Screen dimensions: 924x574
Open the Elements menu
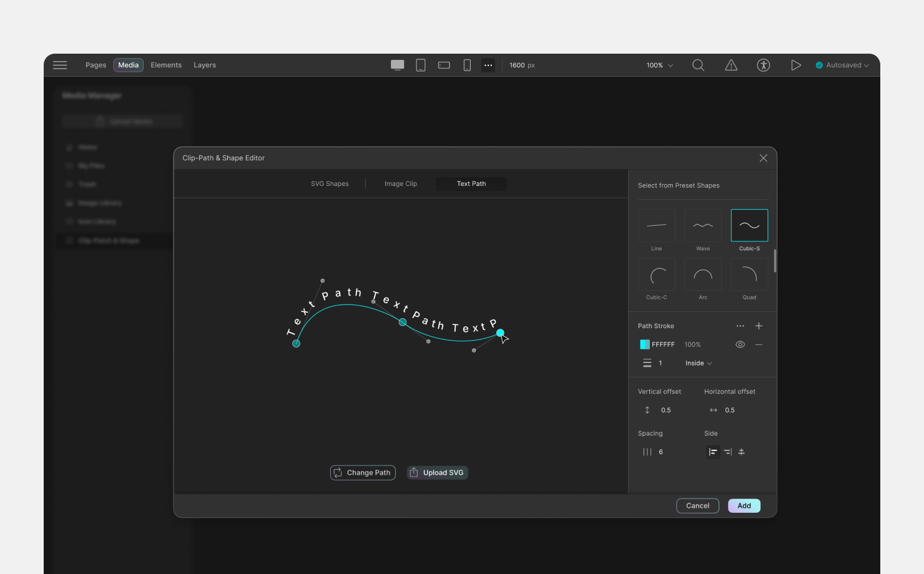pos(166,65)
